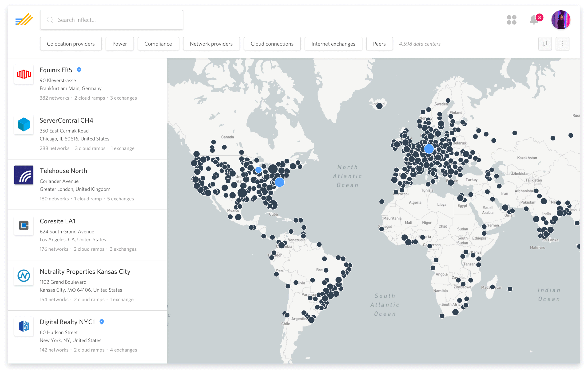Click the '5 exchanges' text for Telehouse

(120, 199)
